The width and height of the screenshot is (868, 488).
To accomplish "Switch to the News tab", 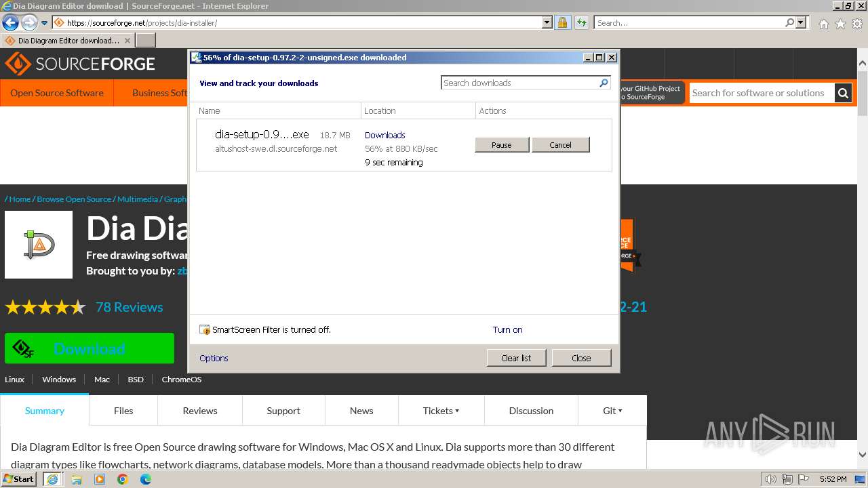I will click(361, 411).
